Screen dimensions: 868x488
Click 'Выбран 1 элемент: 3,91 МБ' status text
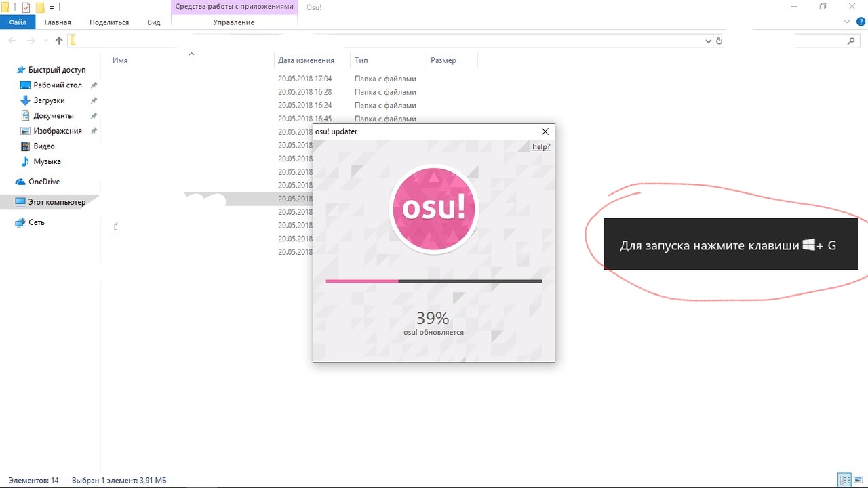pyautogui.click(x=119, y=480)
